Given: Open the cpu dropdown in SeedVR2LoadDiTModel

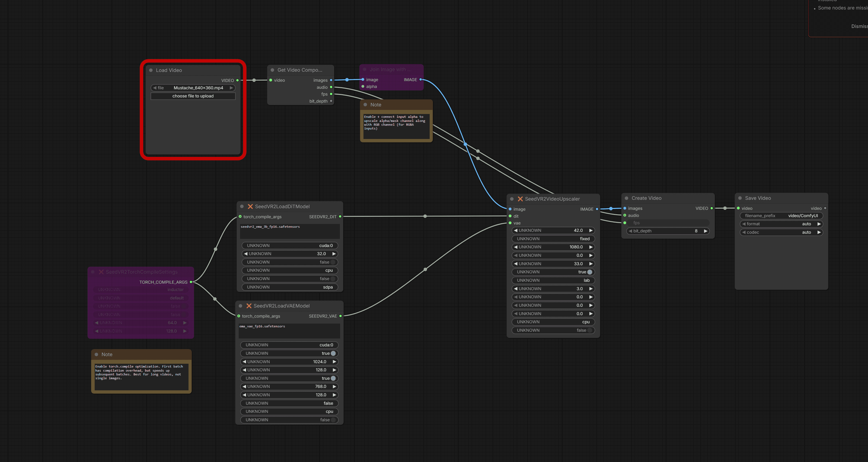Looking at the screenshot, I should [x=290, y=270].
